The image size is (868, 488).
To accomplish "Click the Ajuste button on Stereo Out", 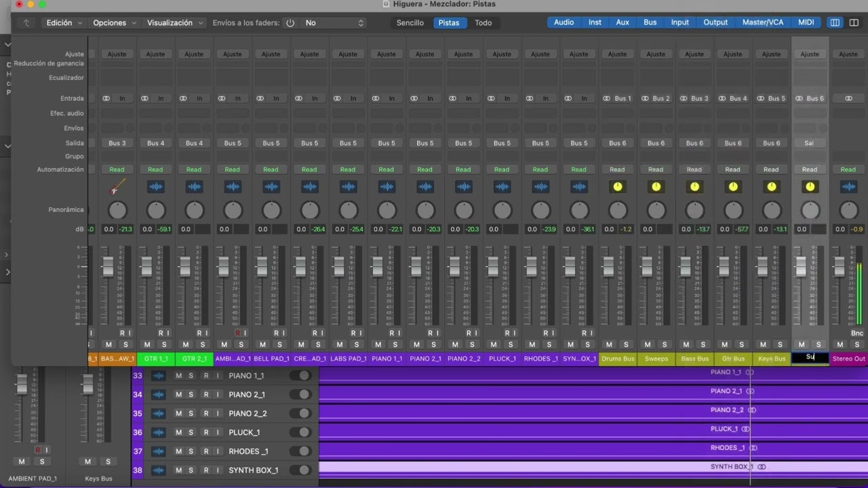I will (848, 54).
